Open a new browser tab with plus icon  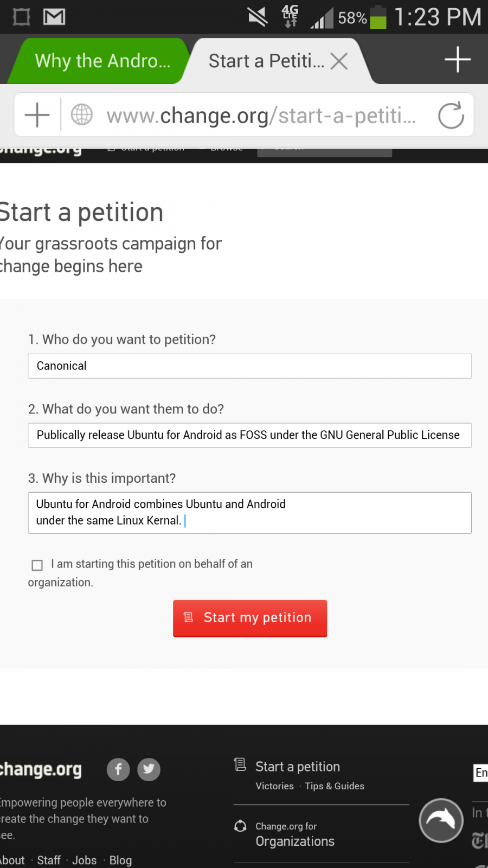tap(457, 59)
